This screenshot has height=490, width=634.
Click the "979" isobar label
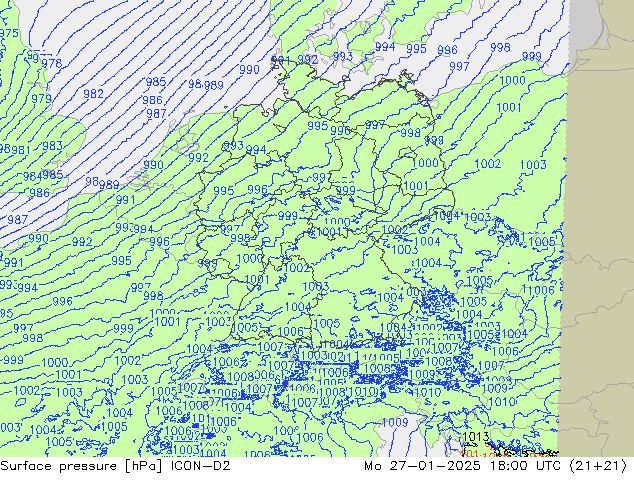(42, 99)
